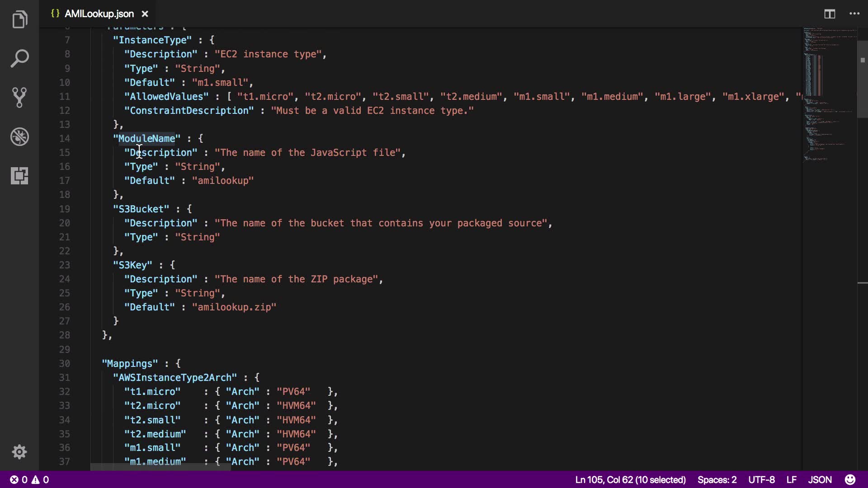Click the feedback smiley icon
The width and height of the screenshot is (868, 488).
850,479
